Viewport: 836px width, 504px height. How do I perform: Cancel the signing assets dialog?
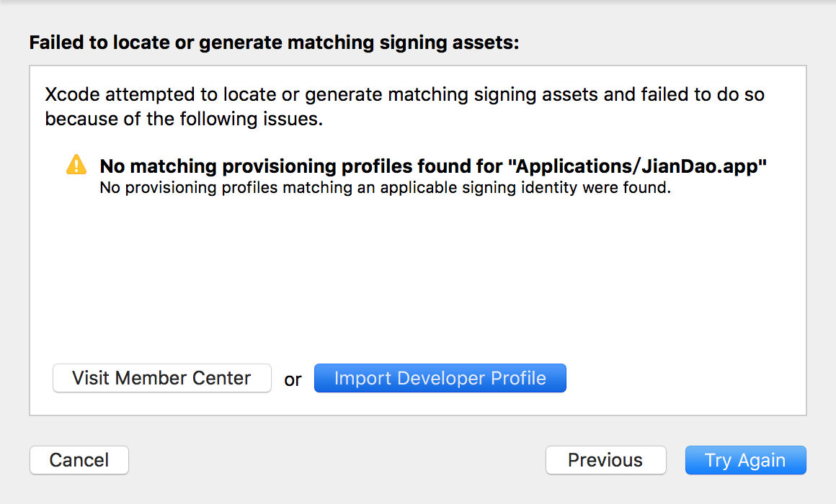[x=79, y=460]
